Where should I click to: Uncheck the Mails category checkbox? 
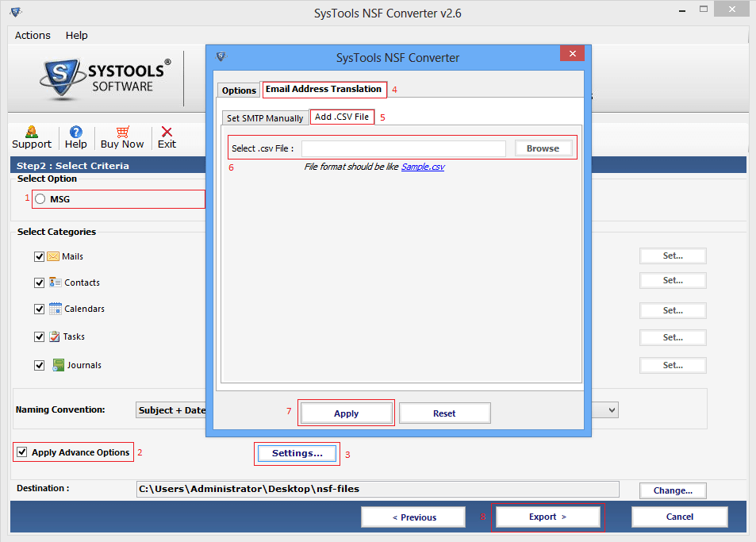(39, 256)
